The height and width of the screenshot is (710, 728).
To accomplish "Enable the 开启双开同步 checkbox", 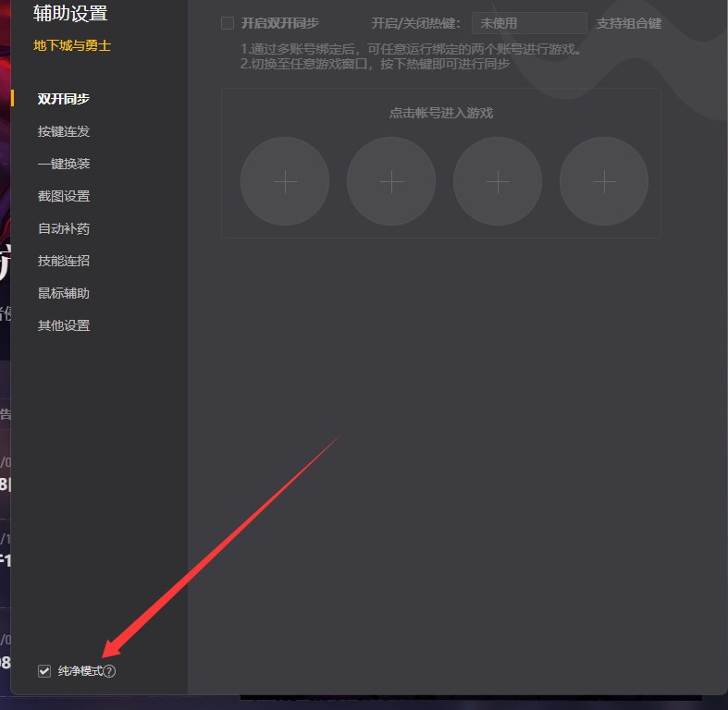I will pyautogui.click(x=228, y=23).
